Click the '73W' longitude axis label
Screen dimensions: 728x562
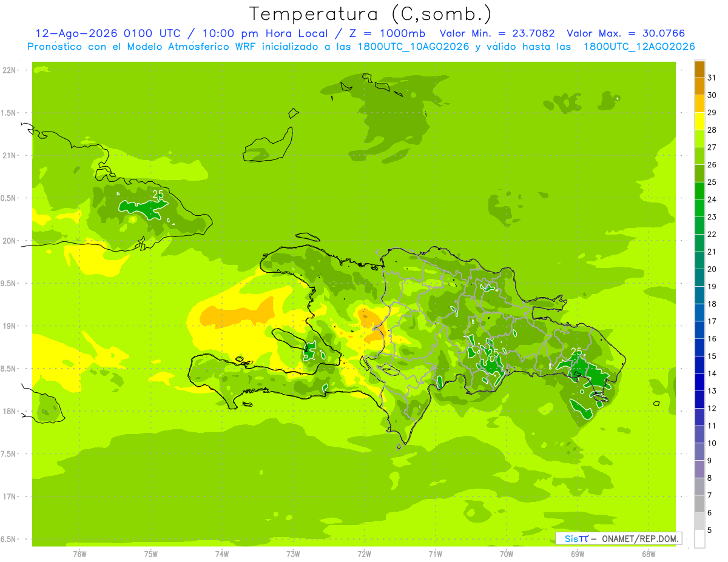(x=293, y=554)
